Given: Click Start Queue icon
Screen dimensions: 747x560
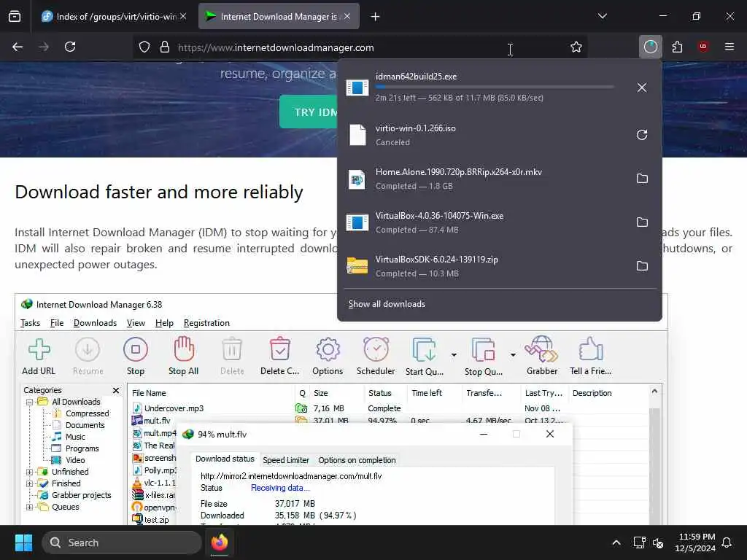Looking at the screenshot, I should tap(425, 356).
